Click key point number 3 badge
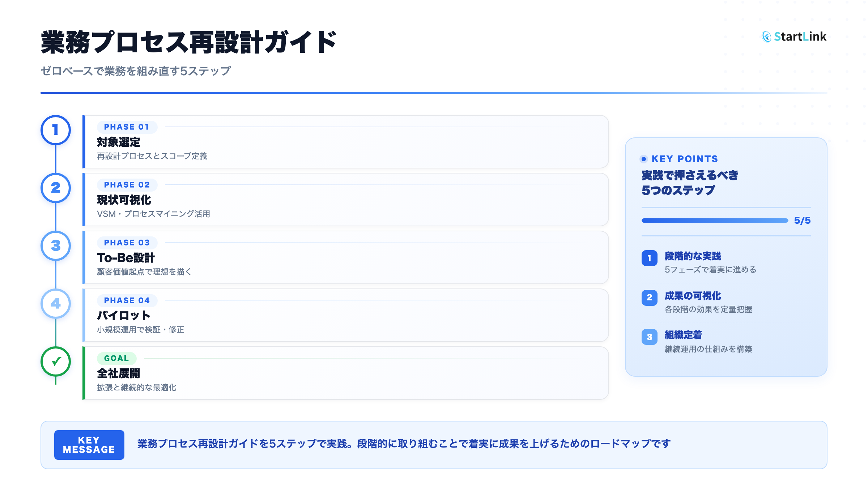 pyautogui.click(x=649, y=337)
